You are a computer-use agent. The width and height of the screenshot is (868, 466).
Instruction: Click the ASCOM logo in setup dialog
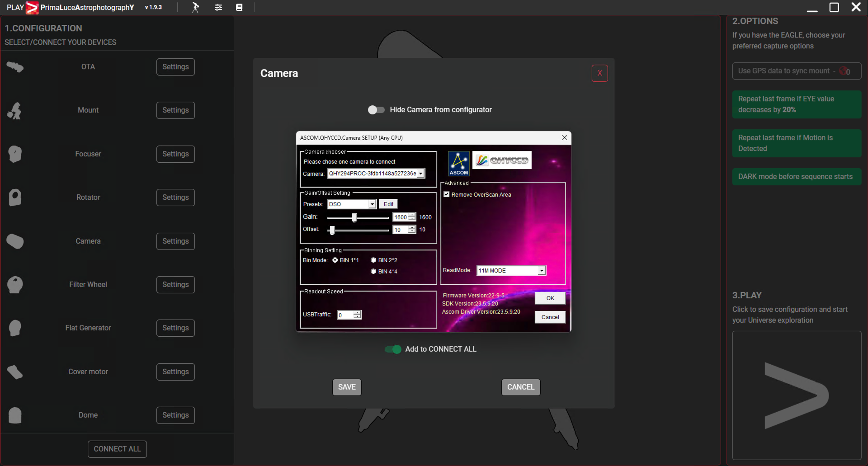(459, 163)
